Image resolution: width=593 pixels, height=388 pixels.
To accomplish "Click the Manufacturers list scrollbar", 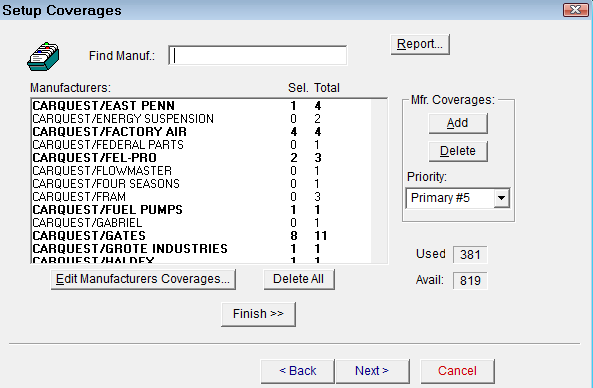I will 379,181.
